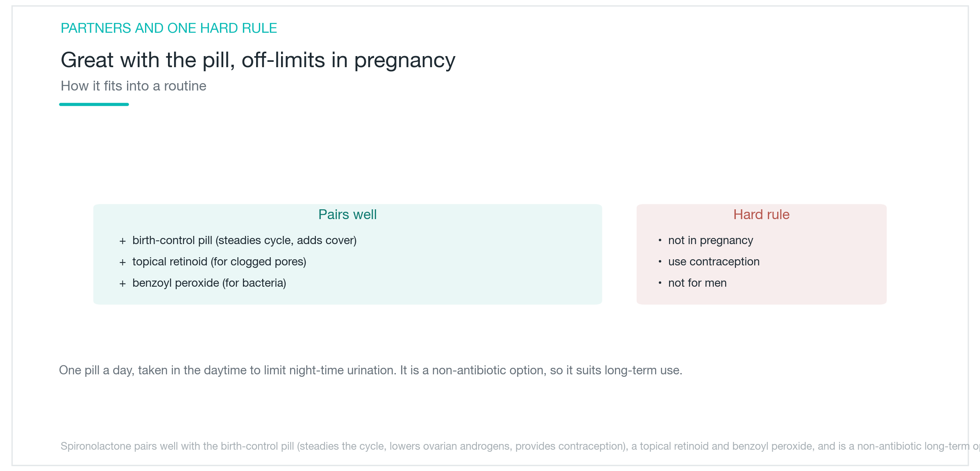Click the plus icon beside topical retinoid
Image resolution: width=980 pixels, height=471 pixels.
(122, 263)
